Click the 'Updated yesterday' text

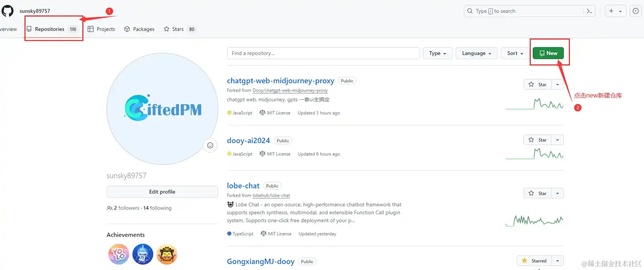click(x=317, y=233)
